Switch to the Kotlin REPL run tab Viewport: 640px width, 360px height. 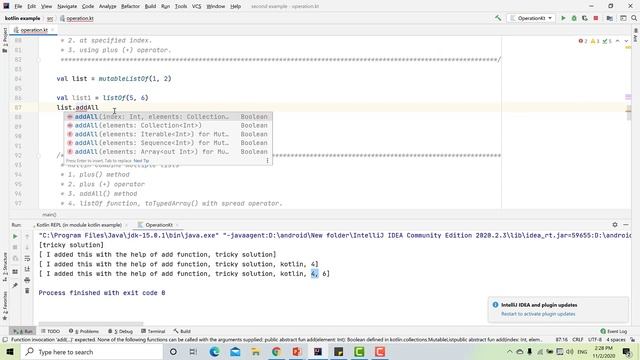point(79,225)
